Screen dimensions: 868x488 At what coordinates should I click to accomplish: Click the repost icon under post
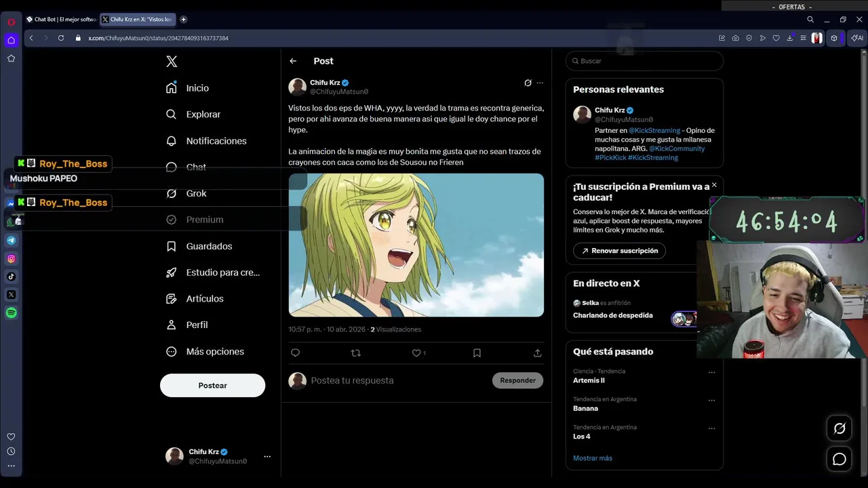[x=356, y=353]
